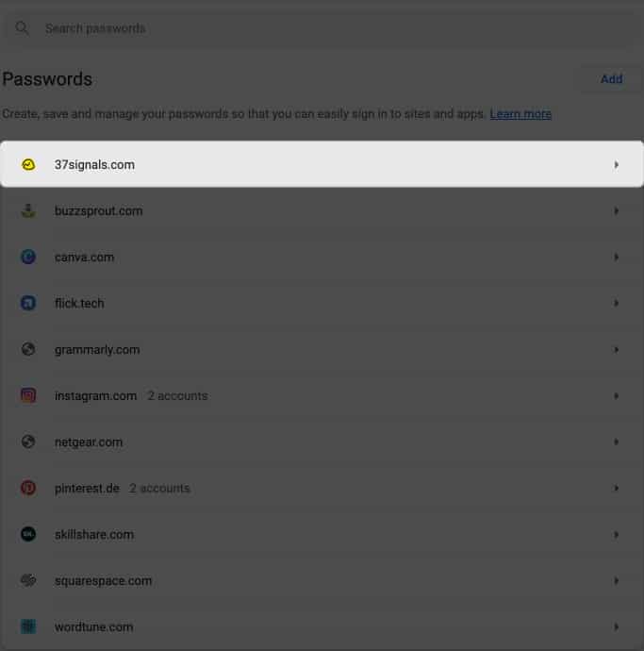Open the canva.com password entry
The height and width of the screenshot is (651, 644).
click(x=84, y=258)
